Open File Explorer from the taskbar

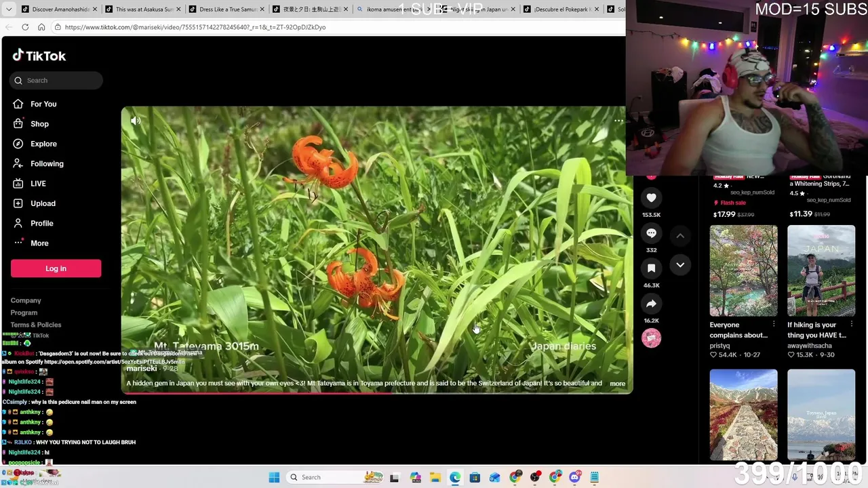tap(435, 477)
